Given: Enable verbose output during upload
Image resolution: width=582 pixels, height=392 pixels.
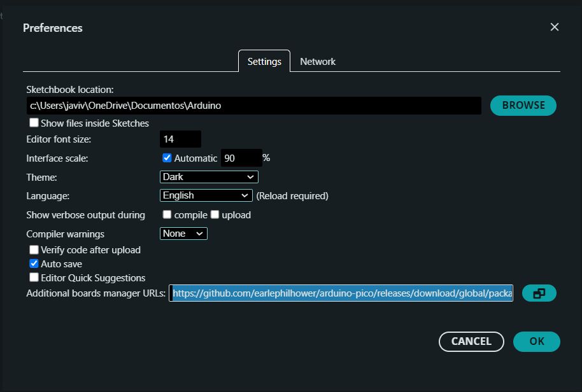Looking at the screenshot, I should (x=215, y=214).
